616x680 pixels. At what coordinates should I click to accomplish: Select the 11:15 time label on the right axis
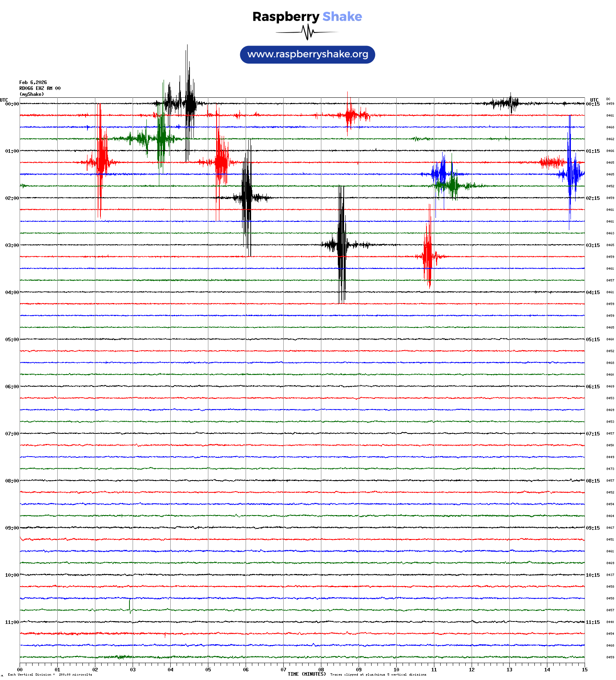[592, 622]
